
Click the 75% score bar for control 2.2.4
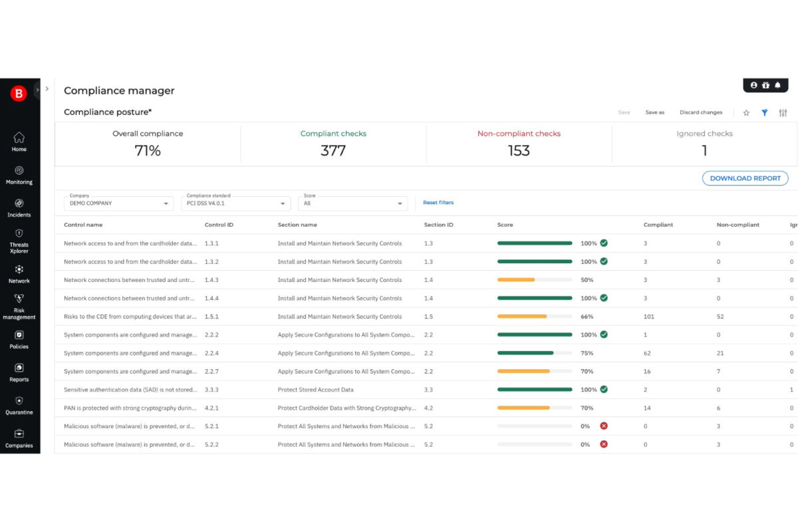[535, 353]
